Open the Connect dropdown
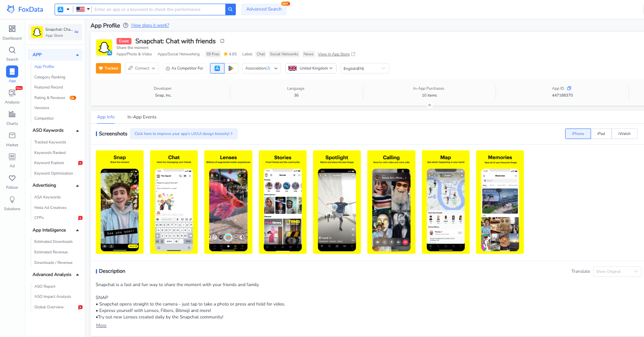This screenshot has width=644, height=337. click(x=142, y=68)
